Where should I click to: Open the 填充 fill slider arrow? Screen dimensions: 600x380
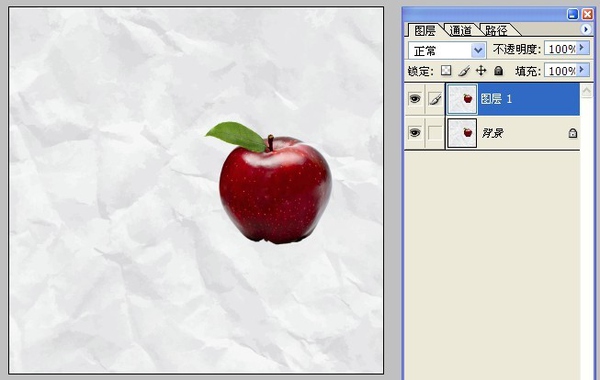pos(582,70)
